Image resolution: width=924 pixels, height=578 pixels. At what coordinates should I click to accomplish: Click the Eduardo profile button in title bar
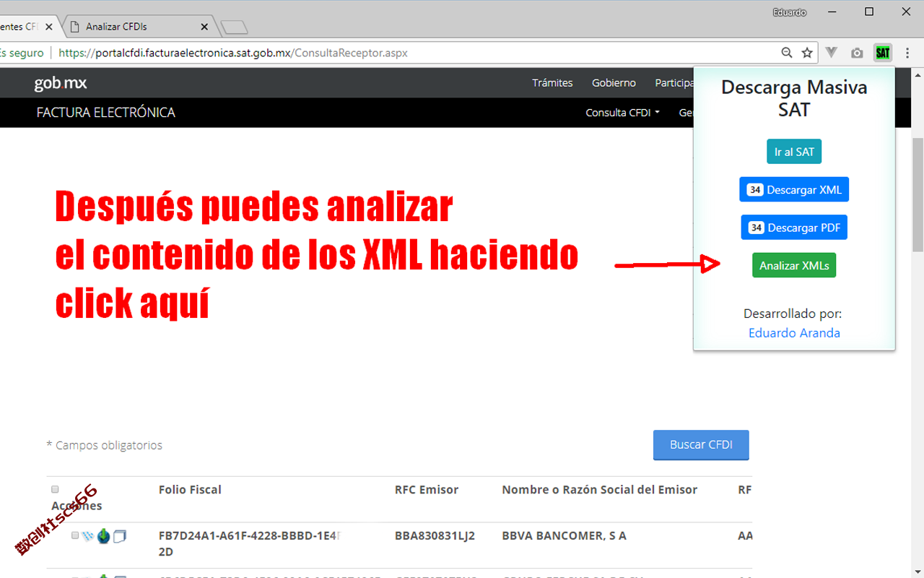(x=790, y=12)
